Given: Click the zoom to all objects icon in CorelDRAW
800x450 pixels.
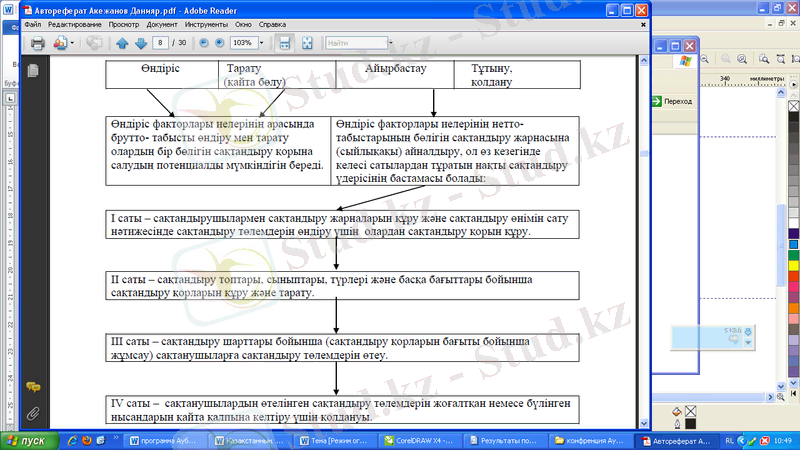Looking at the screenshot, I should point(742,59).
